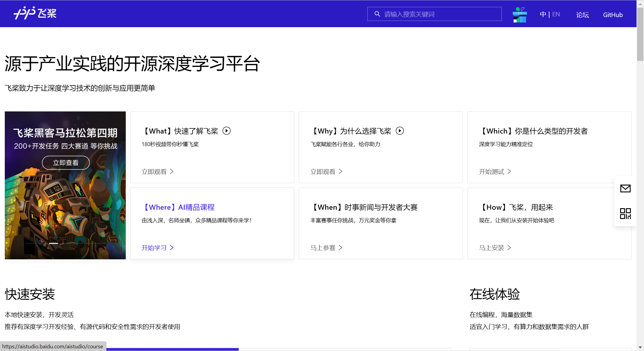Open 【What】快速了解飞桨 card title
Viewport: 644px width, 351px height.
coord(180,131)
